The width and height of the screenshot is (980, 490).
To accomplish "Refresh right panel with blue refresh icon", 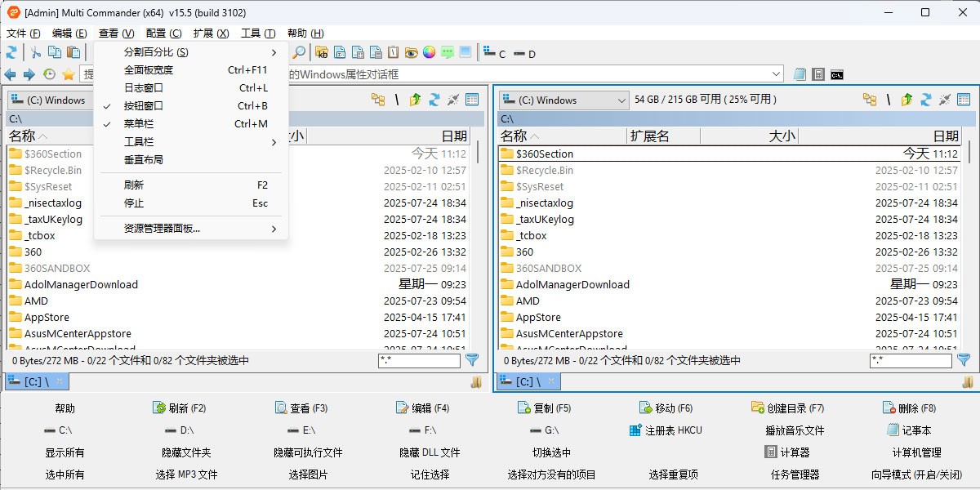I will point(926,100).
